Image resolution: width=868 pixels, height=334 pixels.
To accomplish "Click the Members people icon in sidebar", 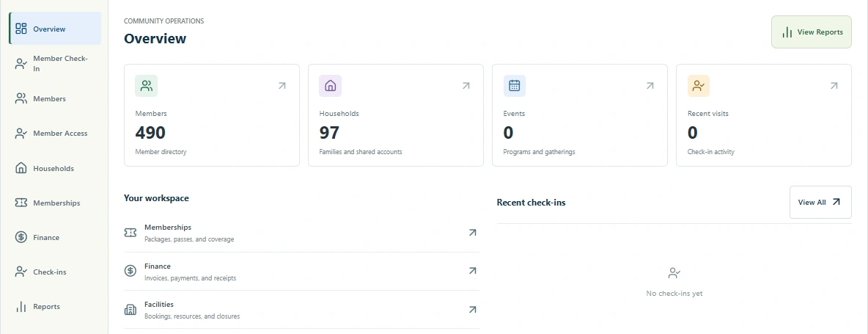I will click(21, 98).
